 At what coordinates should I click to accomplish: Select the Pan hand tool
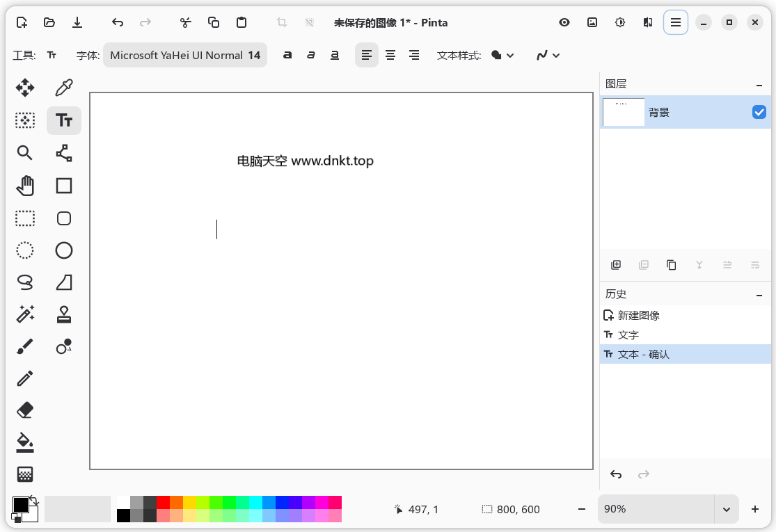click(25, 186)
